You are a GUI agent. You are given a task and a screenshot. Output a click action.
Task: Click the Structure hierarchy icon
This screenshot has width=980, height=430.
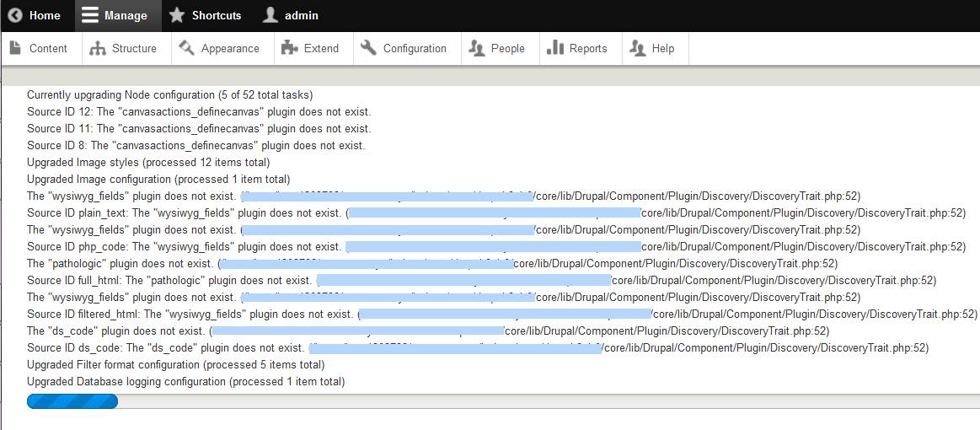click(98, 48)
